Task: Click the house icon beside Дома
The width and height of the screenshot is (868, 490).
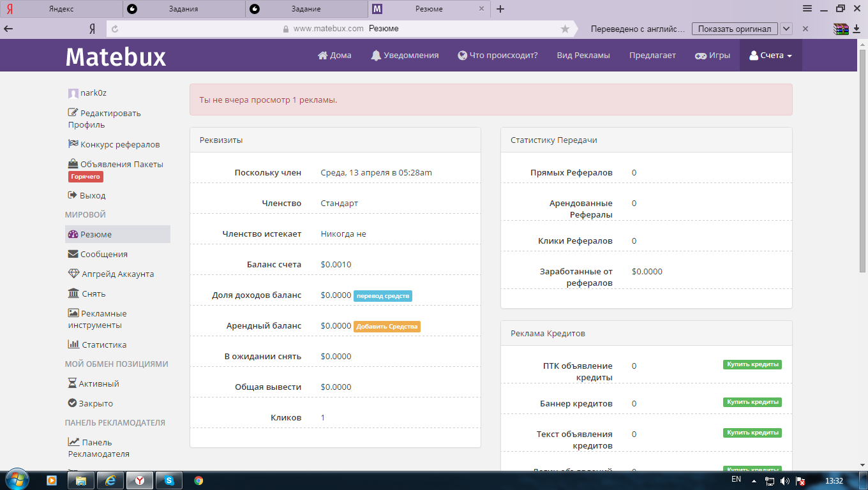Action: tap(323, 56)
